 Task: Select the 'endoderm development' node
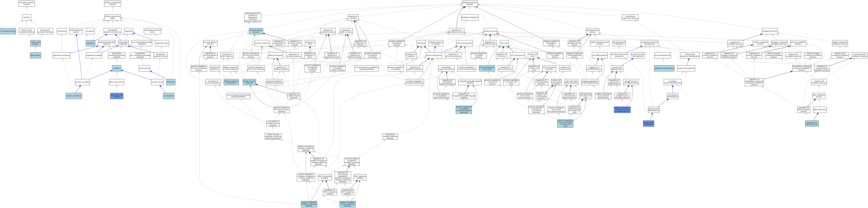[664, 68]
